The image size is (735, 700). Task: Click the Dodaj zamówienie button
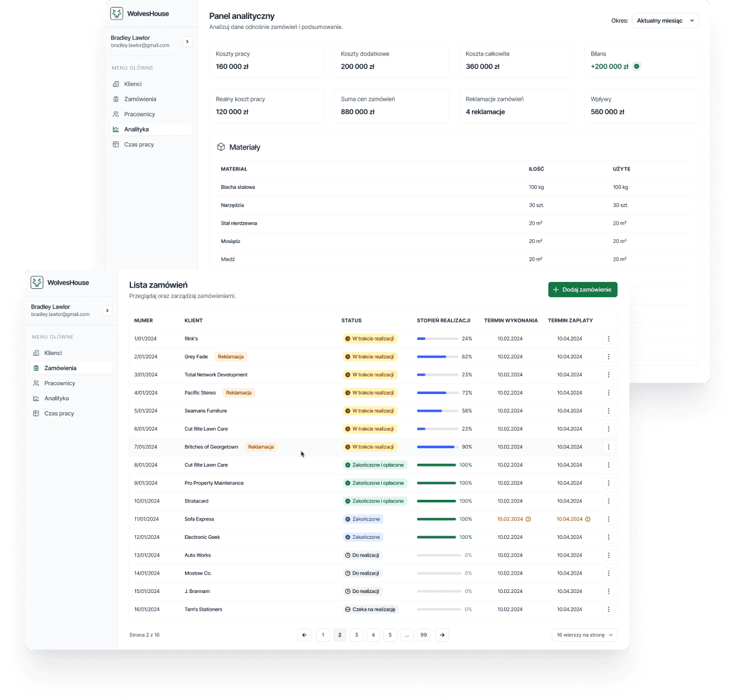583,290
